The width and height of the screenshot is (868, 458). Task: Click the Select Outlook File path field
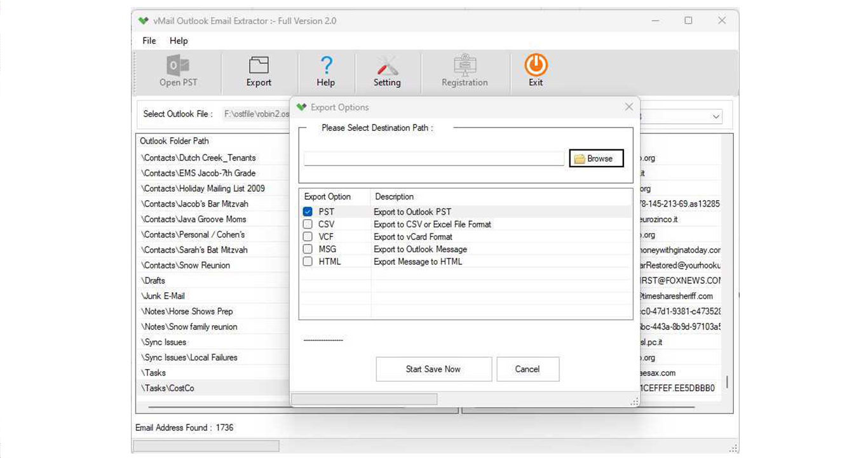tap(256, 114)
